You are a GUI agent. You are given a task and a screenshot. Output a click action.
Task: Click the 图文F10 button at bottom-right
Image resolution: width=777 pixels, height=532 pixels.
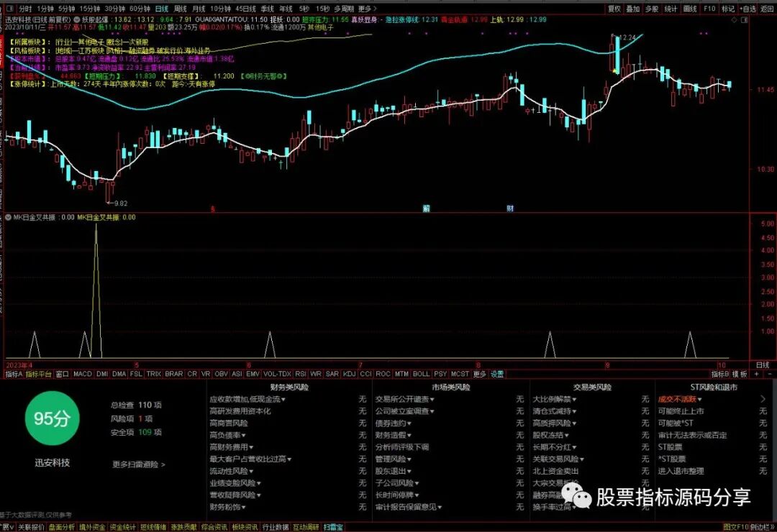pyautogui.click(x=735, y=528)
